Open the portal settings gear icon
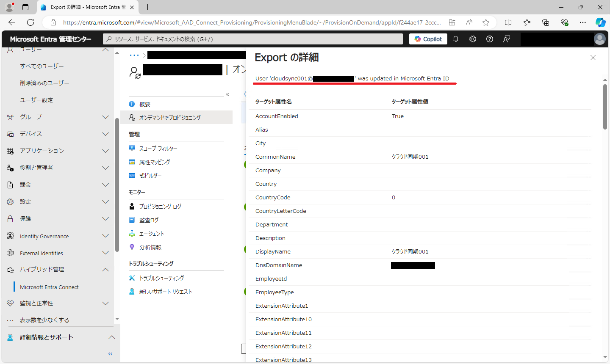Screen dimensions: 610x364 [x=473, y=39]
